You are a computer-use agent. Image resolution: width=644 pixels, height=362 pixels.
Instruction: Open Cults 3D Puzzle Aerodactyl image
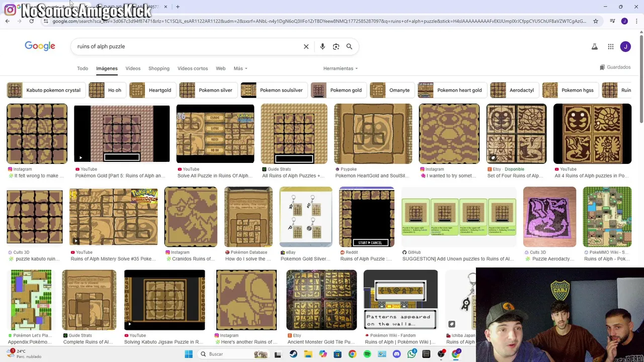(x=549, y=217)
